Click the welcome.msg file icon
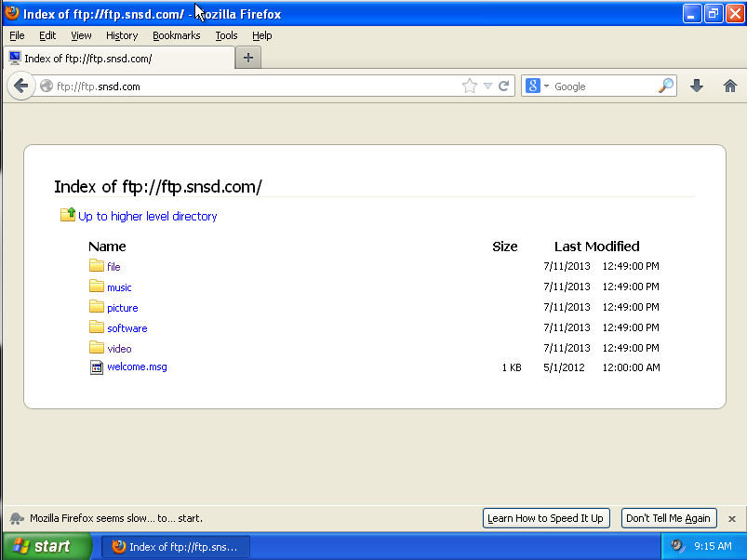747x560 pixels. pos(96,367)
